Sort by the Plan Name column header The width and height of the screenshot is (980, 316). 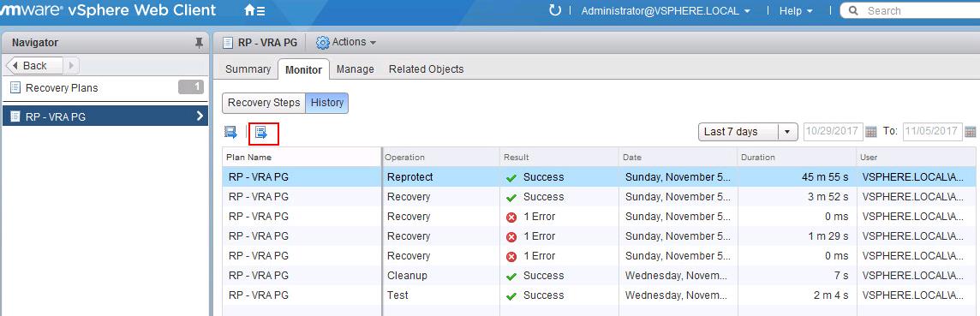(x=302, y=158)
